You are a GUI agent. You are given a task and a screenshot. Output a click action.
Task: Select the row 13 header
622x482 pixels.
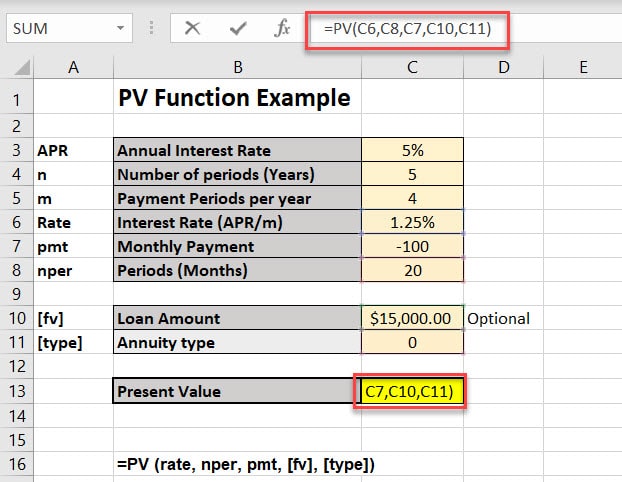click(x=17, y=391)
